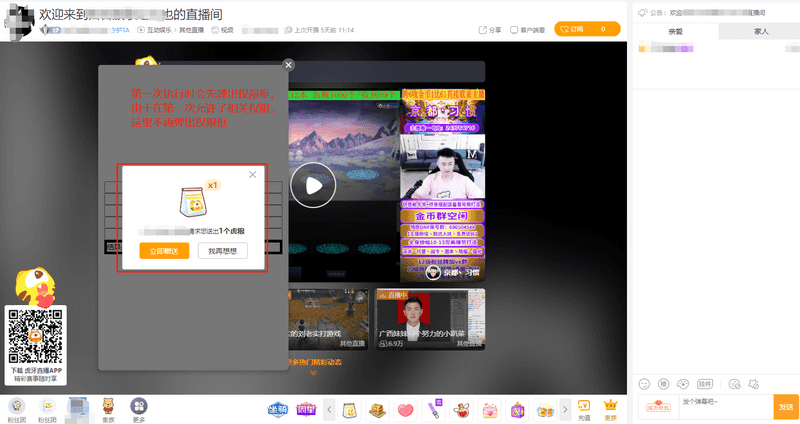Switch to the 家人 chat tab
The width and height of the screenshot is (800, 424).
(x=761, y=32)
